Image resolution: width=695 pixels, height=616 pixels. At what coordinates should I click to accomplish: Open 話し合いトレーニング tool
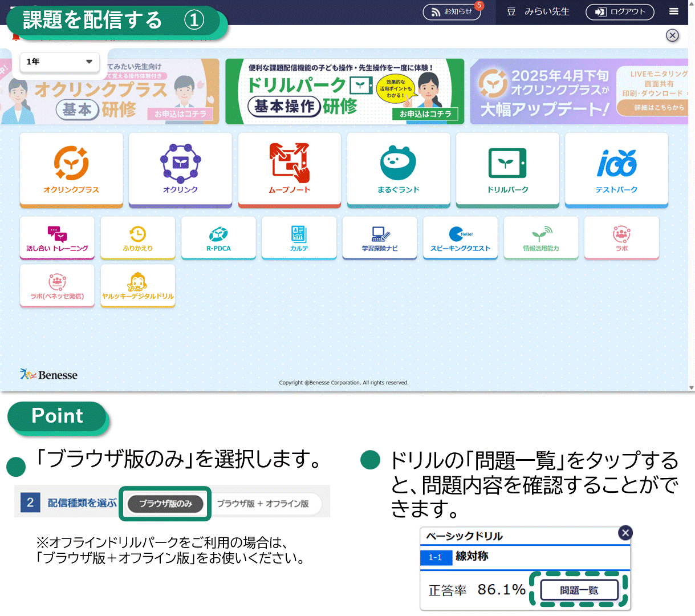[57, 238]
